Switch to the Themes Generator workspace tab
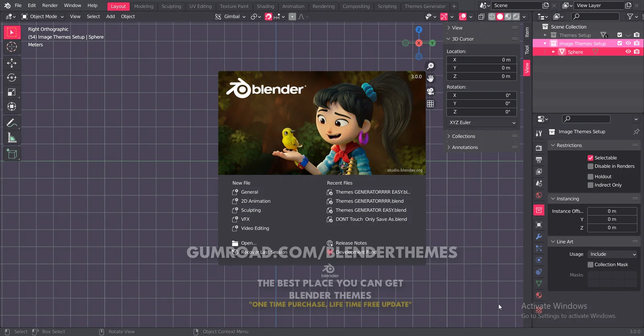 (425, 6)
